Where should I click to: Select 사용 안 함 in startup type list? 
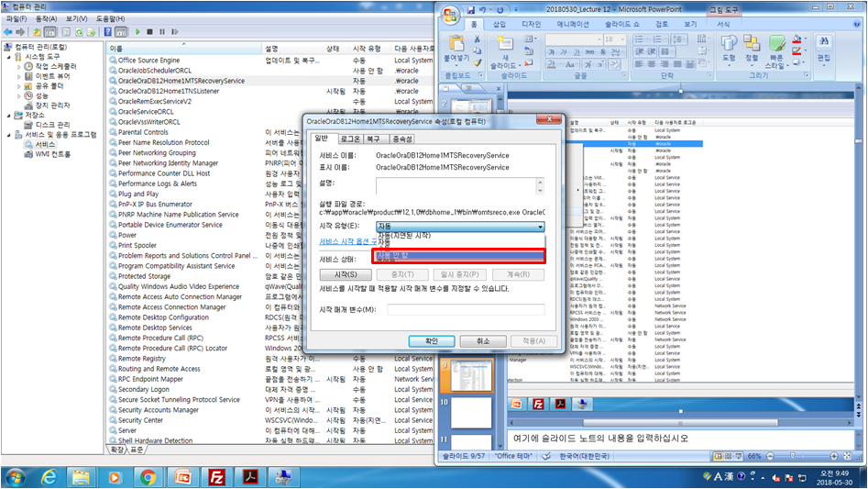coord(460,255)
